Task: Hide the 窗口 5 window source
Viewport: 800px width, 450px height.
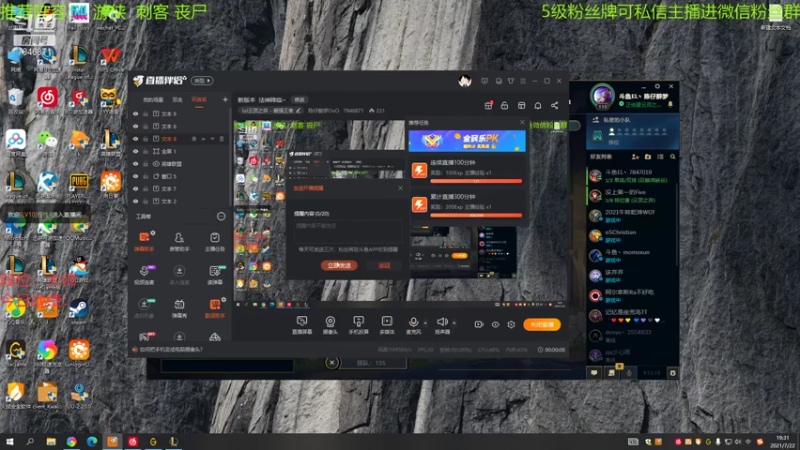Action: pos(135,176)
